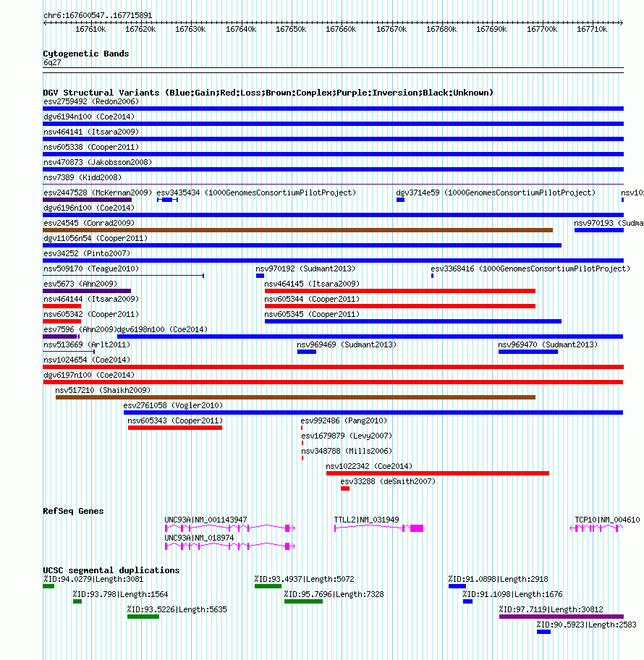644x660 pixels.
Task: Select the blue nsv605345 (Cooper2011) gain bar
Action: click(x=413, y=321)
